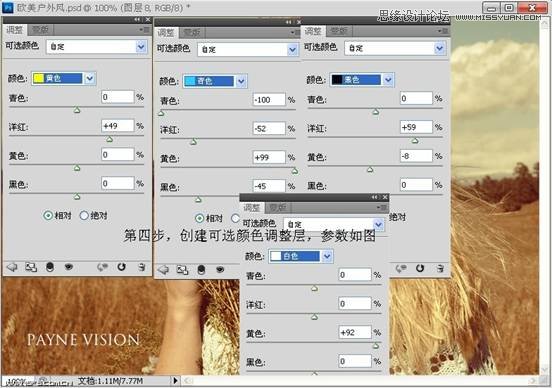Click 黄色 slider handle in cyan (青色) panel
The height and width of the screenshot is (388, 552).
[295, 171]
